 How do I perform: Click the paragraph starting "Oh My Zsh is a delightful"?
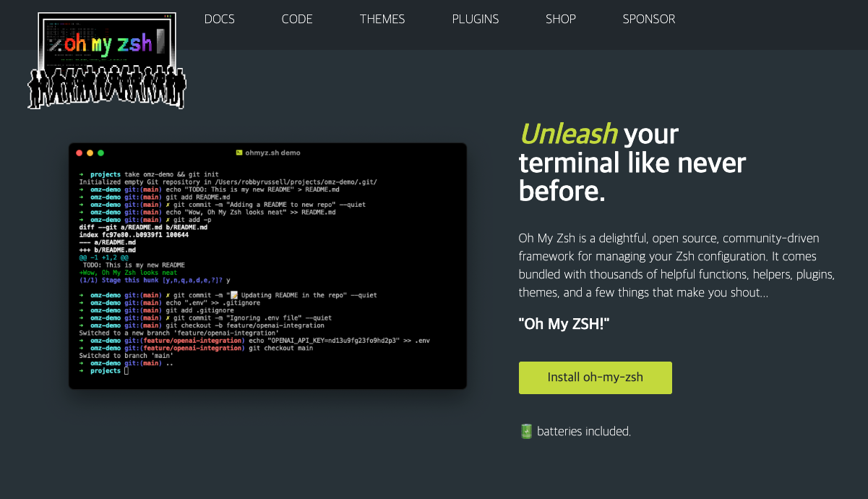pos(677,265)
